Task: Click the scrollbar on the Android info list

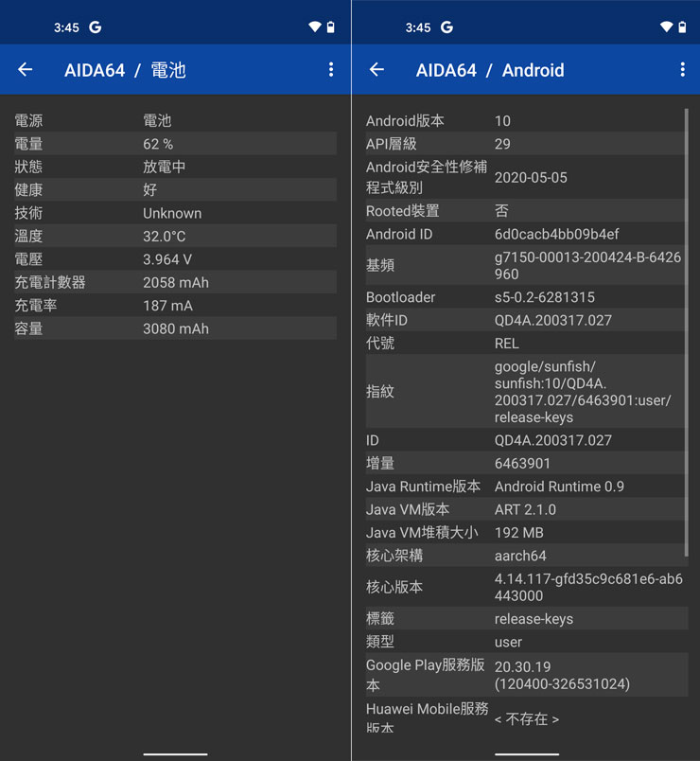Action: 687,332
